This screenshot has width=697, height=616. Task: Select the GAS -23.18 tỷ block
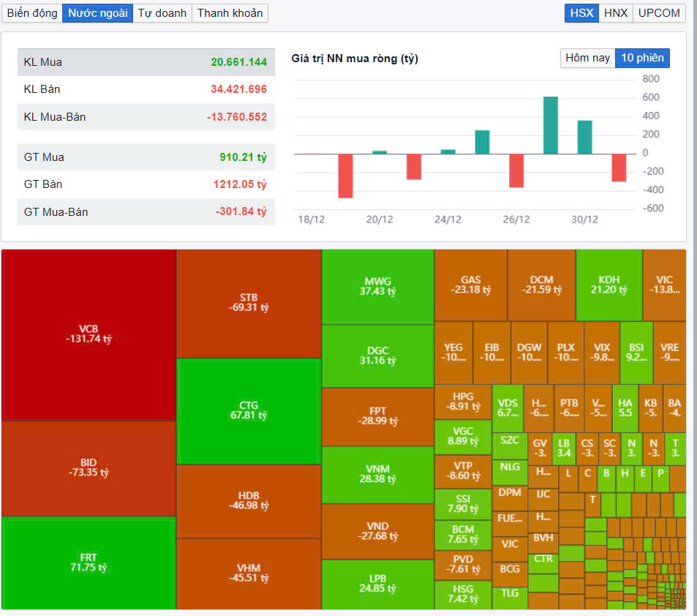[471, 285]
